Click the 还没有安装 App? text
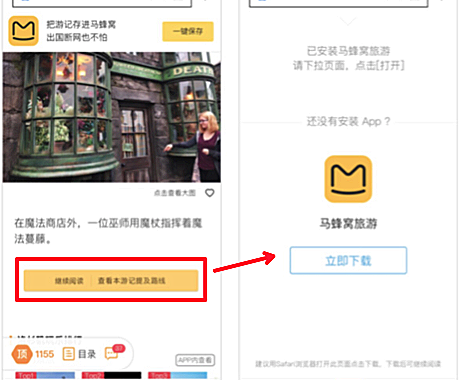This screenshot has height=380, width=459. coord(348,121)
